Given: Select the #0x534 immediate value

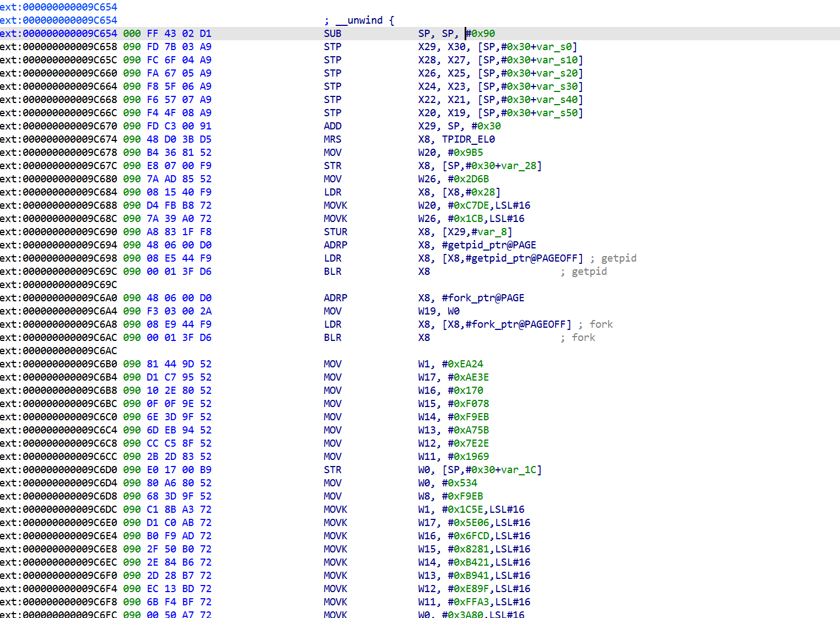Looking at the screenshot, I should 460,483.
